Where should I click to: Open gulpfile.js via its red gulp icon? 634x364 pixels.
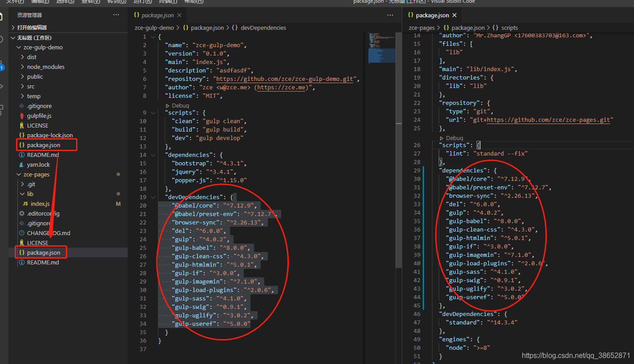(x=22, y=116)
